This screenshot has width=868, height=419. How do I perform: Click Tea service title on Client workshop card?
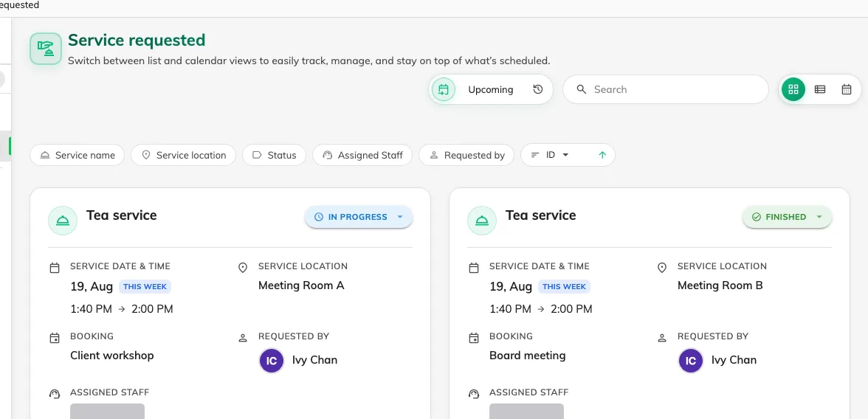click(121, 215)
